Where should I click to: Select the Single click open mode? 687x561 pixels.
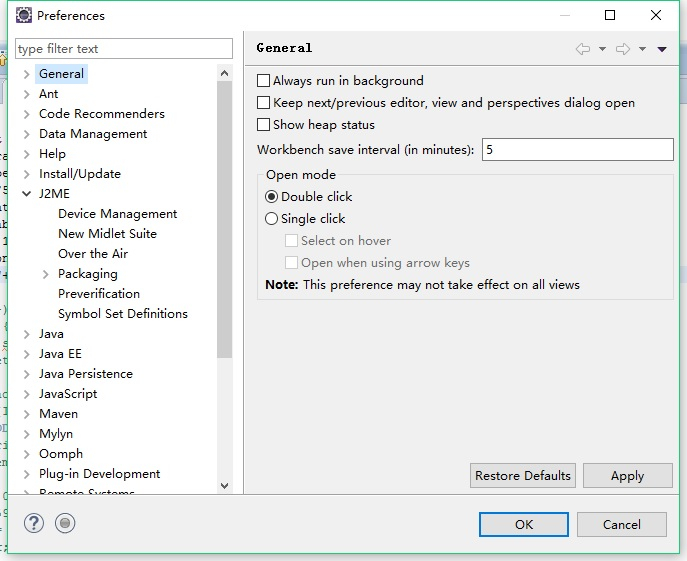[272, 219]
